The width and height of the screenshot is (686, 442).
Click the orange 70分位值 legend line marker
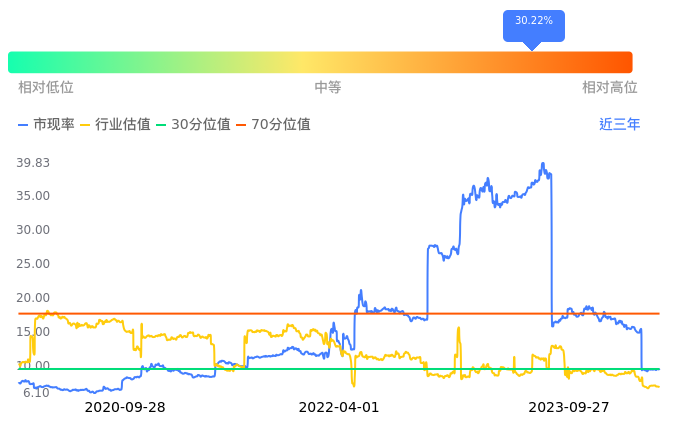pos(241,125)
